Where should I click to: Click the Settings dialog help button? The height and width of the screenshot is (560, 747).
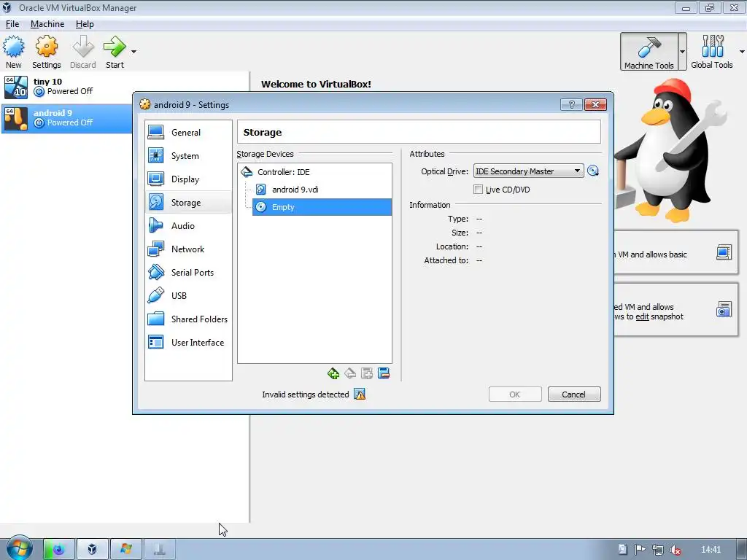(571, 105)
